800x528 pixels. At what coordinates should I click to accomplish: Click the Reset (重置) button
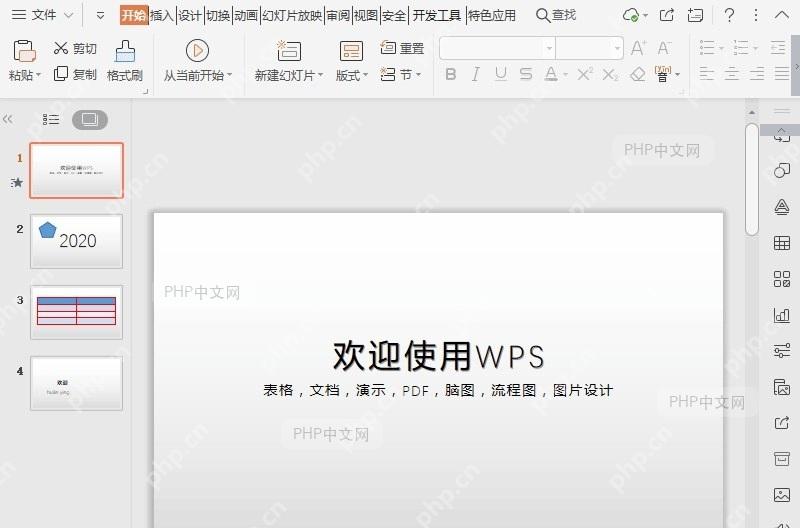(x=403, y=48)
